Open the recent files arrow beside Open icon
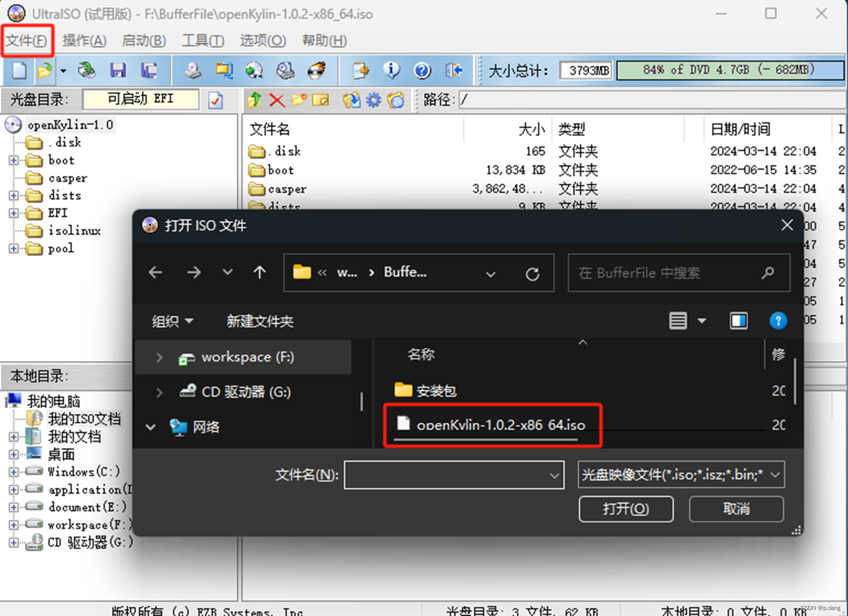The image size is (848, 616). click(63, 71)
